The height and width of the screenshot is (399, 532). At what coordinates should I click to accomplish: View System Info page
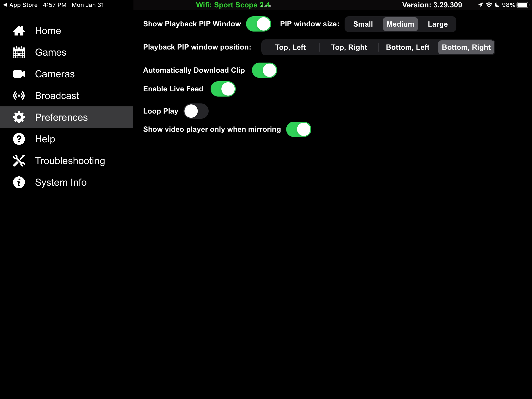pos(66,182)
